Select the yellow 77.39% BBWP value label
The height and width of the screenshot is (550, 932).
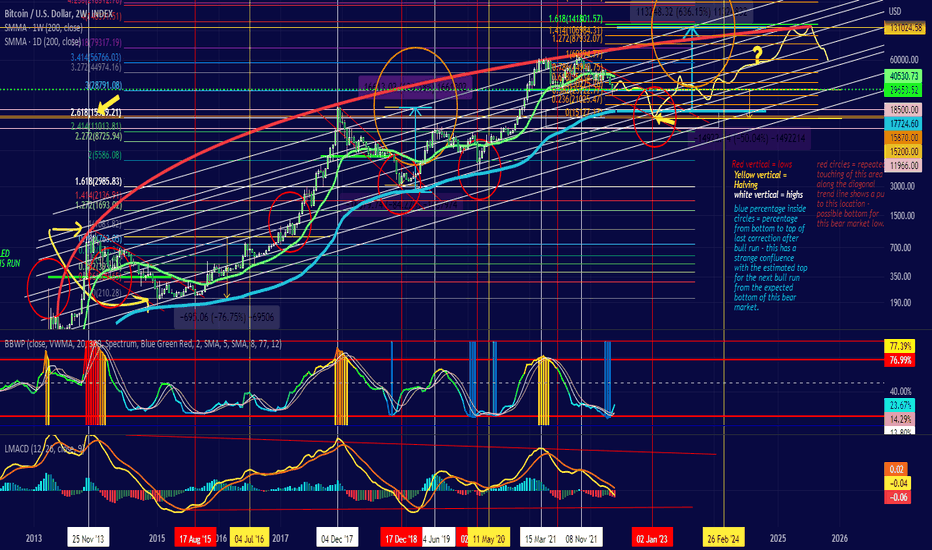click(x=900, y=346)
